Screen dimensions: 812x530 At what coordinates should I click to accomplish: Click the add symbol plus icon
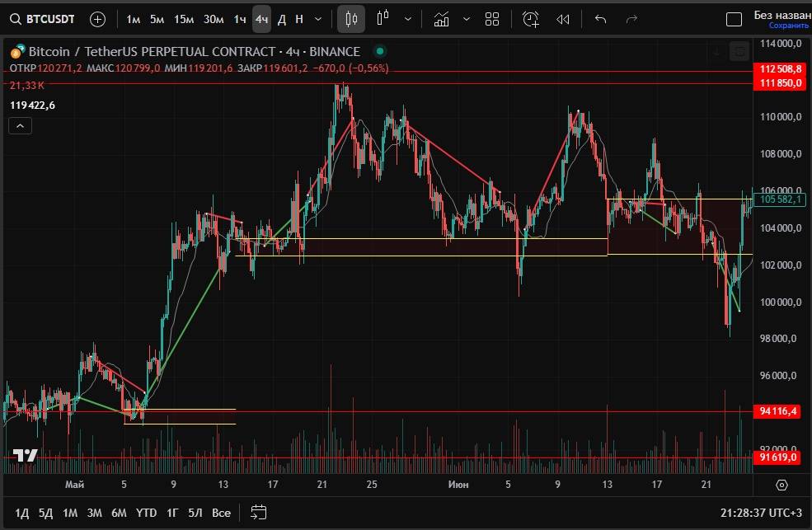(97, 19)
